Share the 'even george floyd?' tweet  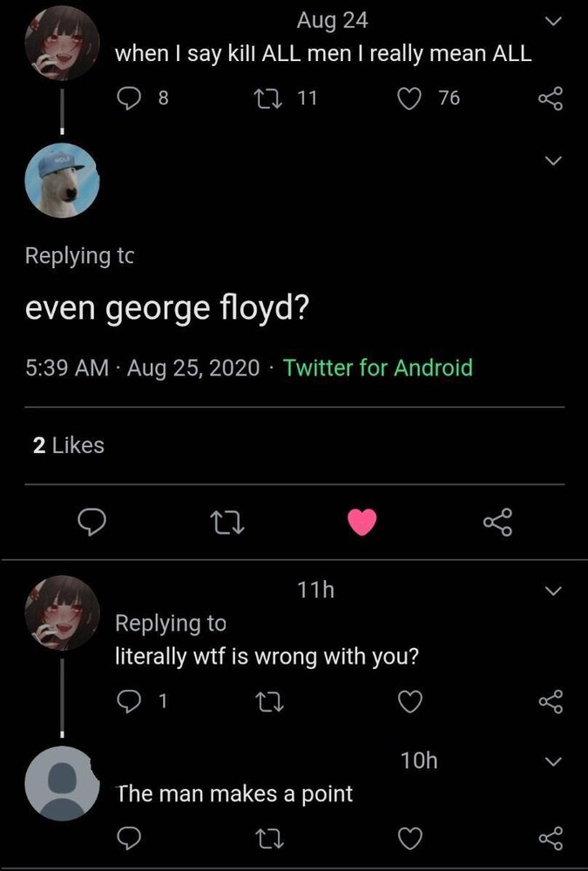[497, 523]
